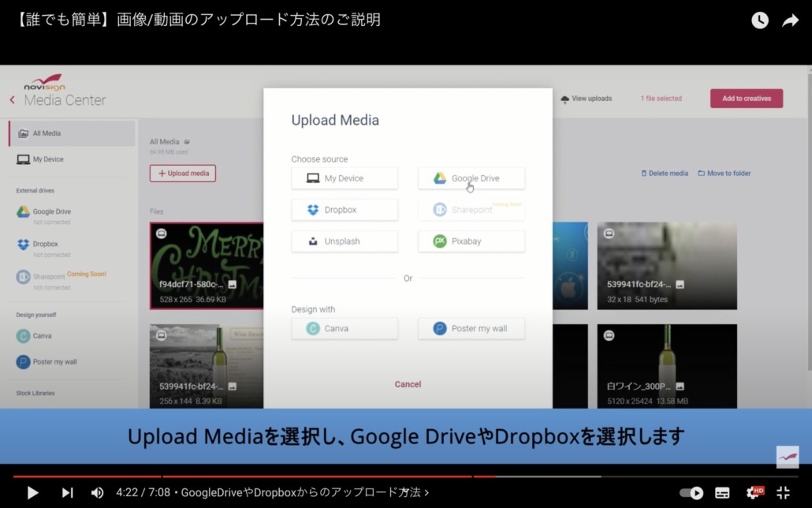Image resolution: width=812 pixels, height=508 pixels.
Task: Open the chapter title GoogleDriveやDropboxからのアップロード方法
Action: [304, 492]
